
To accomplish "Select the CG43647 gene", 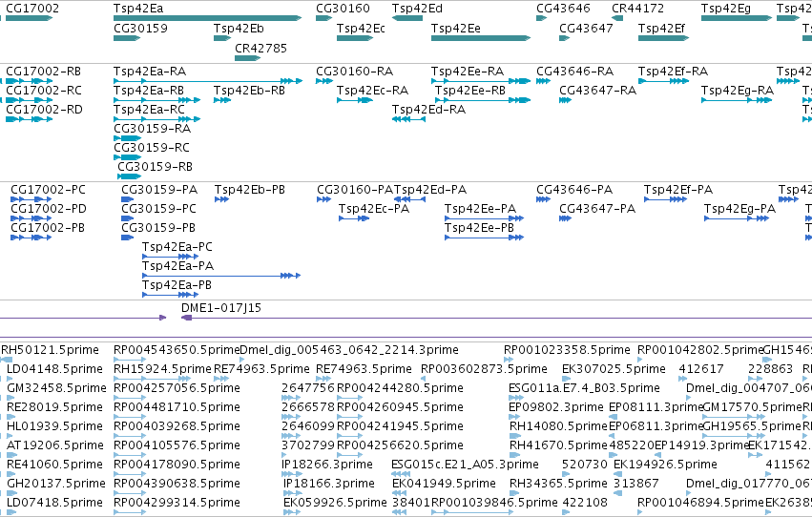I will pos(565,38).
